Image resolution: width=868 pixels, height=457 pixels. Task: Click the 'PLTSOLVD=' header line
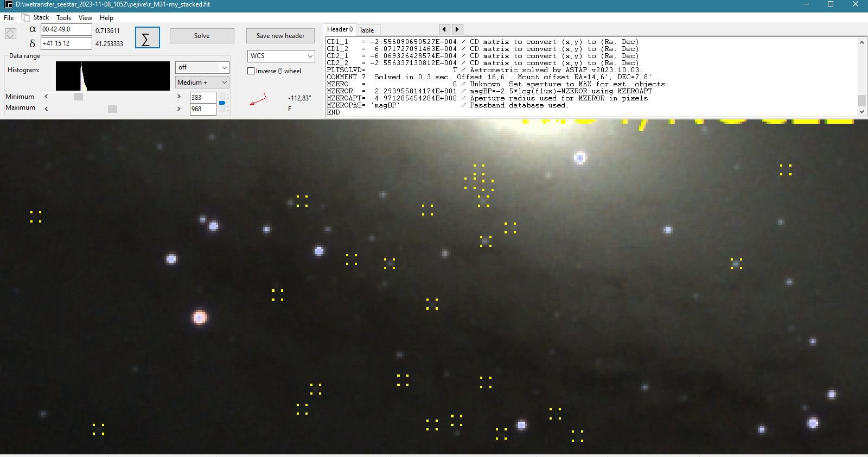(485, 70)
